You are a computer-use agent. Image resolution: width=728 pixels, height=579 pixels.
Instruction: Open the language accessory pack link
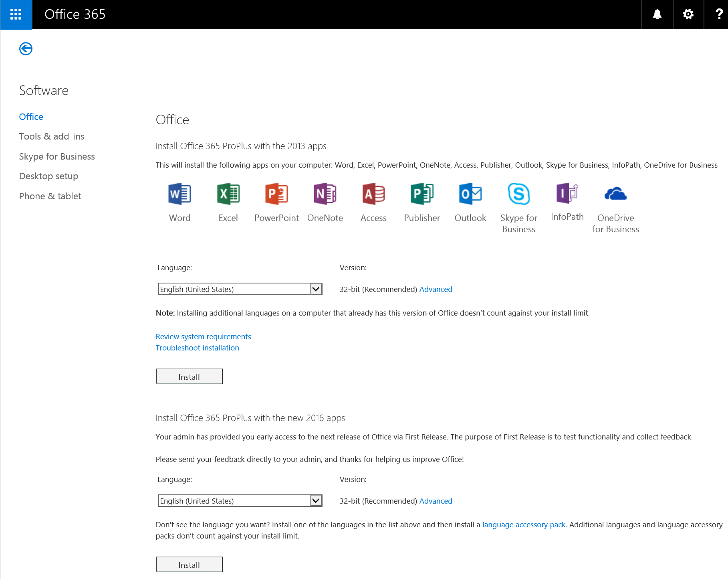pyautogui.click(x=524, y=524)
